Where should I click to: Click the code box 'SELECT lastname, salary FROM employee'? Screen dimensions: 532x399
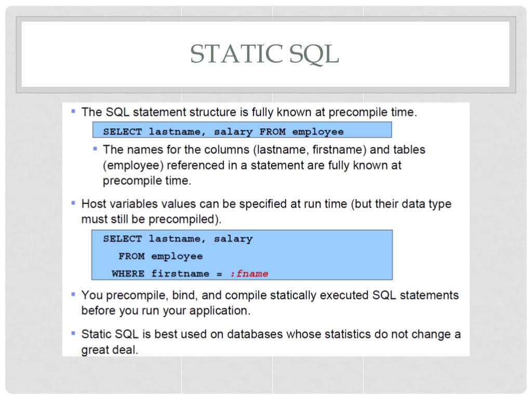242,130
